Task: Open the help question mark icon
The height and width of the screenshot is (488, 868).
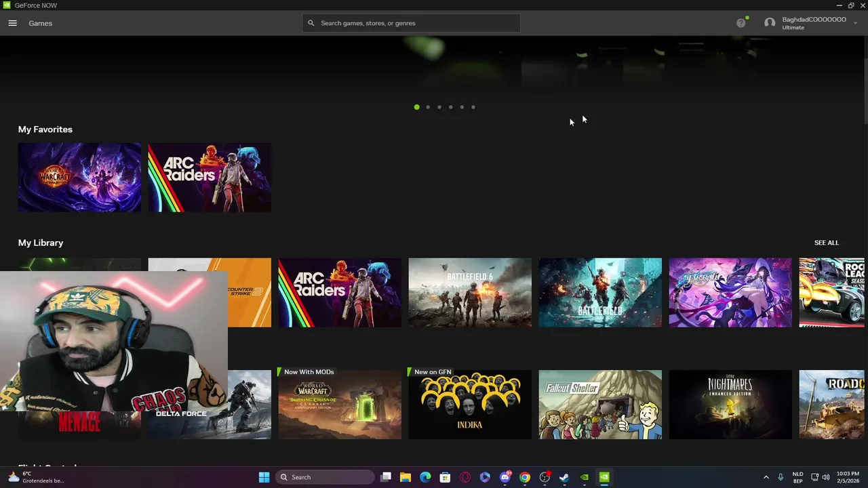Action: (741, 23)
